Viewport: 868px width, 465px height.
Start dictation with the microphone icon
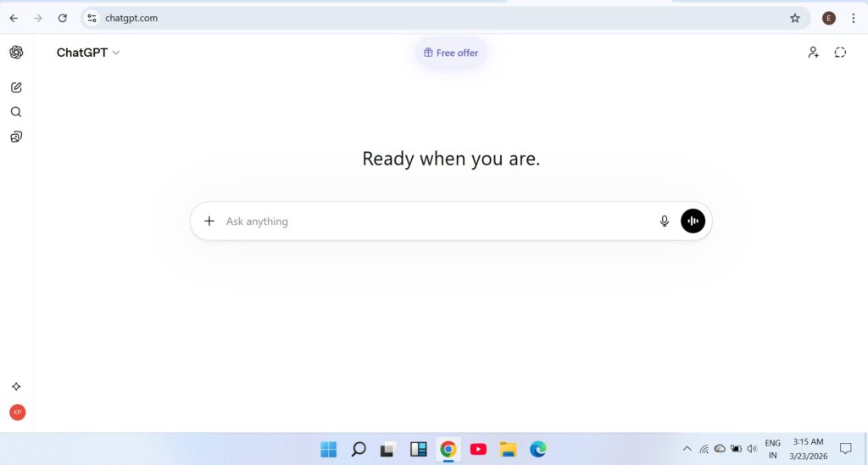pyautogui.click(x=665, y=221)
